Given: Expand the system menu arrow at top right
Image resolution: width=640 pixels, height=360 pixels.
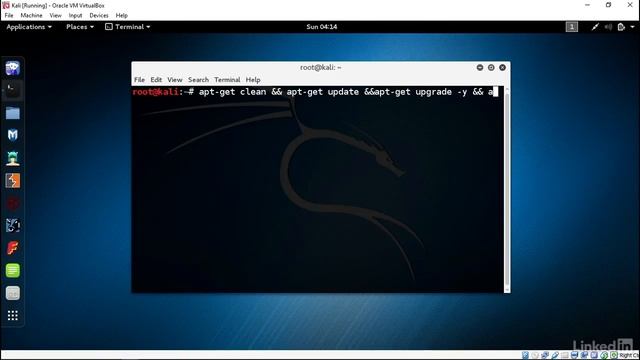Looking at the screenshot, I should (x=632, y=27).
